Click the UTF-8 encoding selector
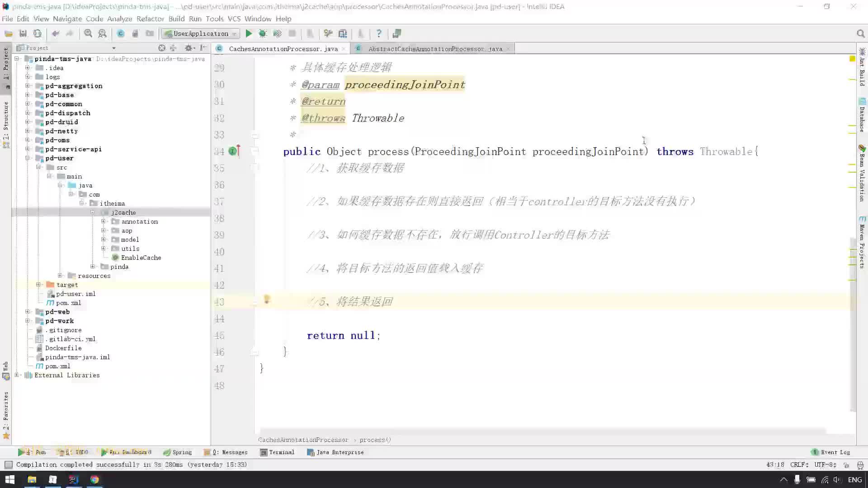The image size is (868, 488). pos(825,465)
